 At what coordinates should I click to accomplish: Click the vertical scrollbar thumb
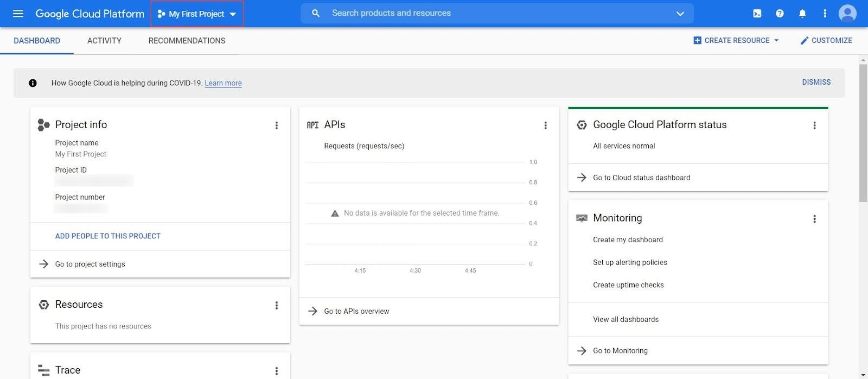(863, 133)
